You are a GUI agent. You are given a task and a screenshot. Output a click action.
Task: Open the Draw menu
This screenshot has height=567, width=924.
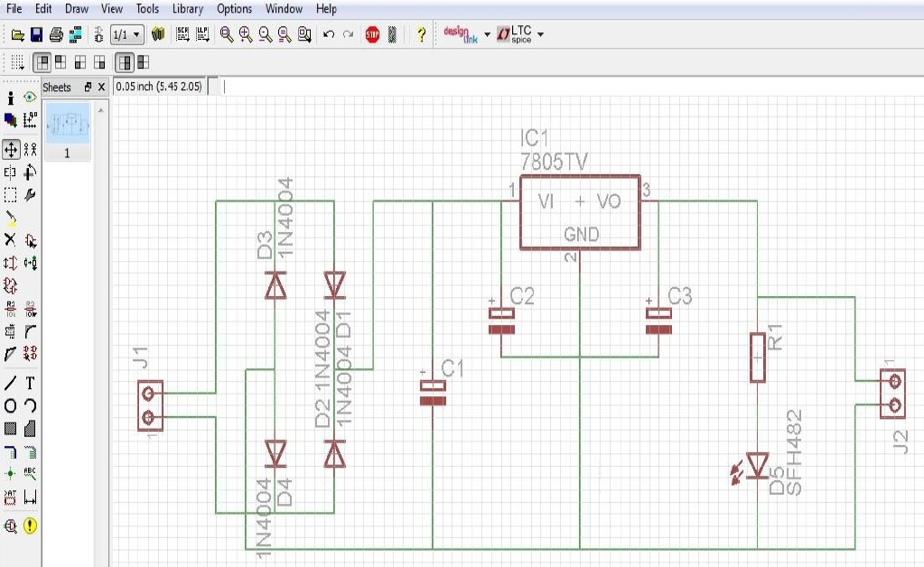[x=77, y=9]
